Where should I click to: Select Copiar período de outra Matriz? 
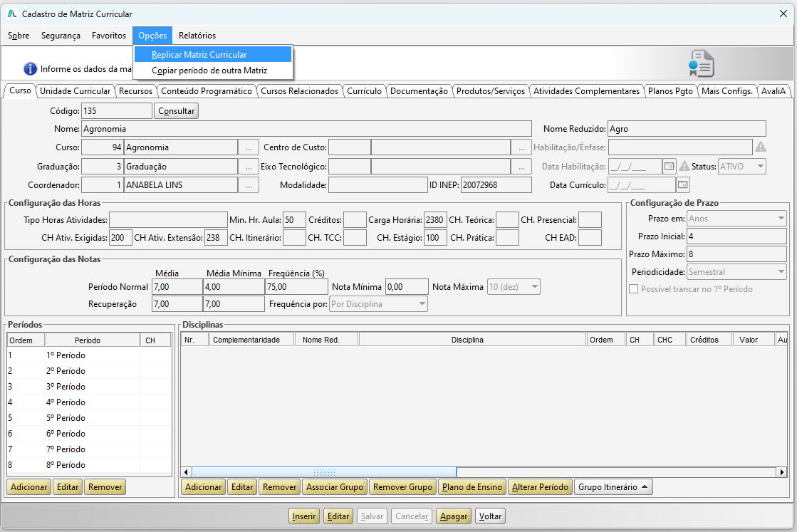point(212,70)
